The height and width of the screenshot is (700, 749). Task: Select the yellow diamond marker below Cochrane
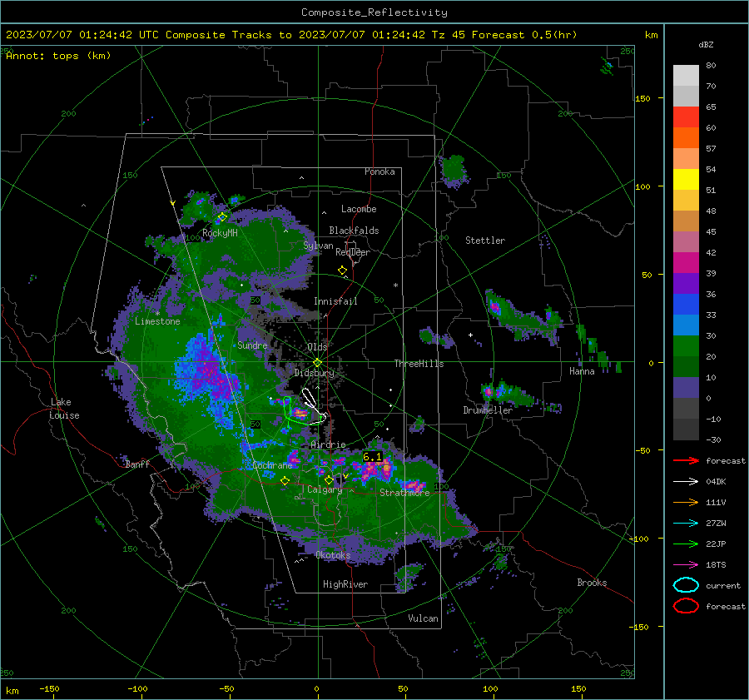[285, 480]
